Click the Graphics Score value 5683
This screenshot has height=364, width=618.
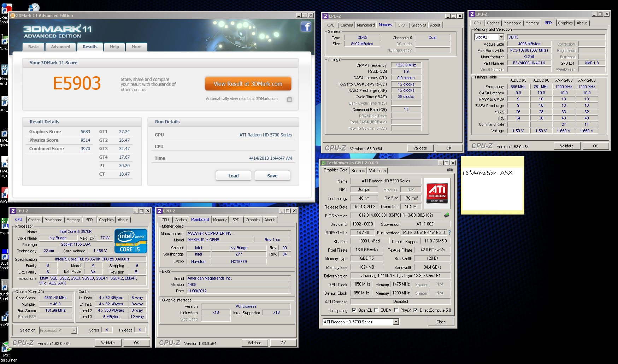point(85,132)
